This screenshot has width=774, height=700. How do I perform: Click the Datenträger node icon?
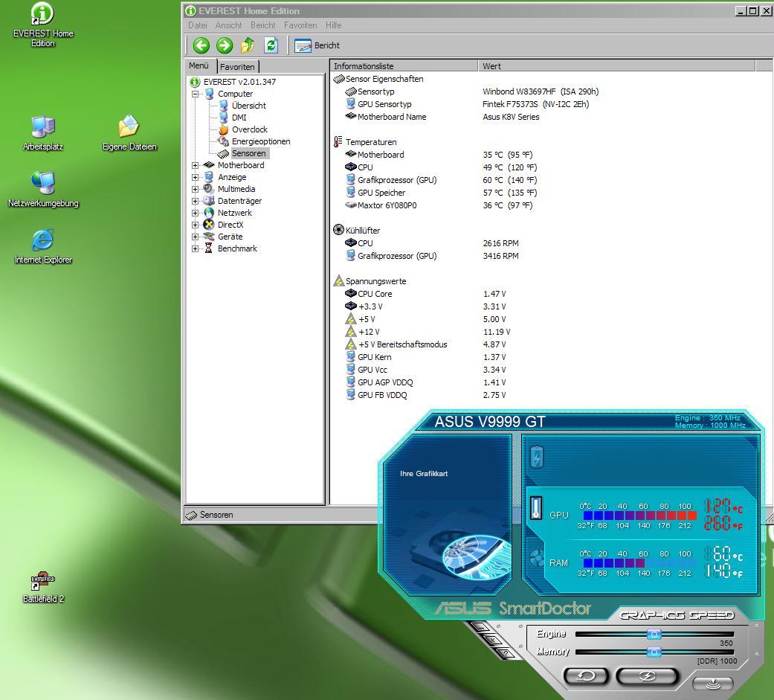tap(209, 201)
